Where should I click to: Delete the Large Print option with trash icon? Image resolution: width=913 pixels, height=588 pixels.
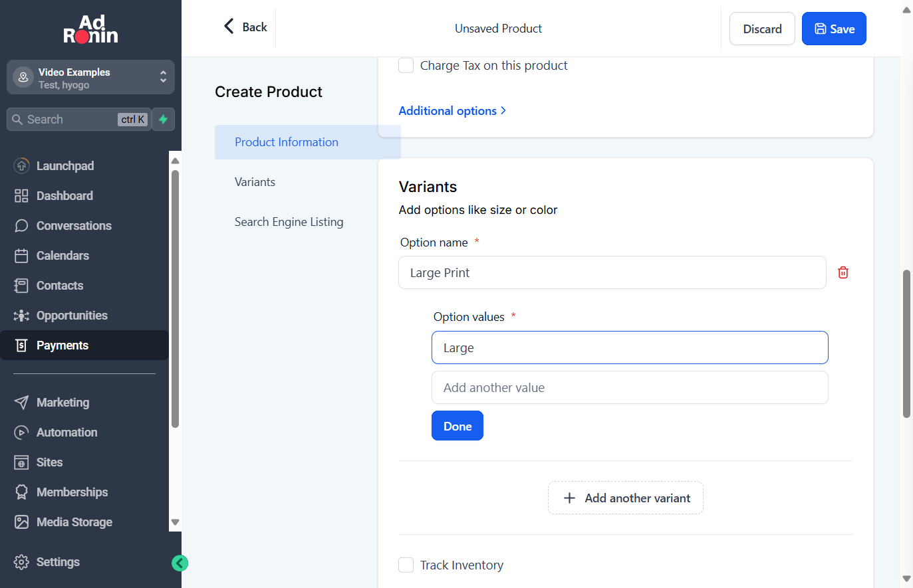843,272
